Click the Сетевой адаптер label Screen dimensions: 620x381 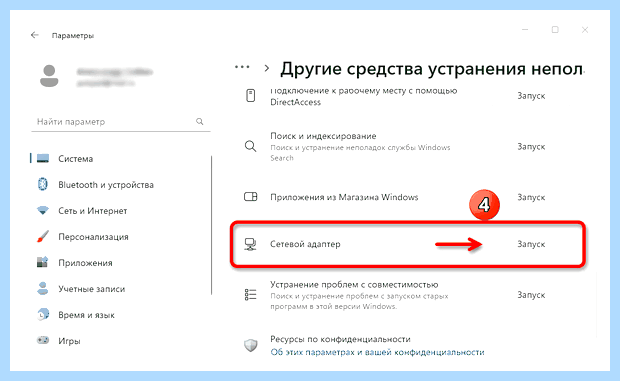pyautogui.click(x=305, y=244)
